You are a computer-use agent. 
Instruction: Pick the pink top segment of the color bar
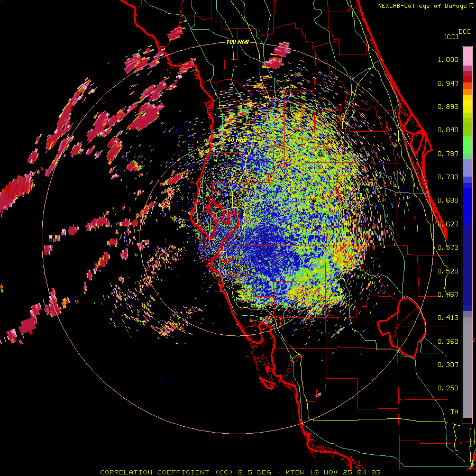tap(467, 56)
